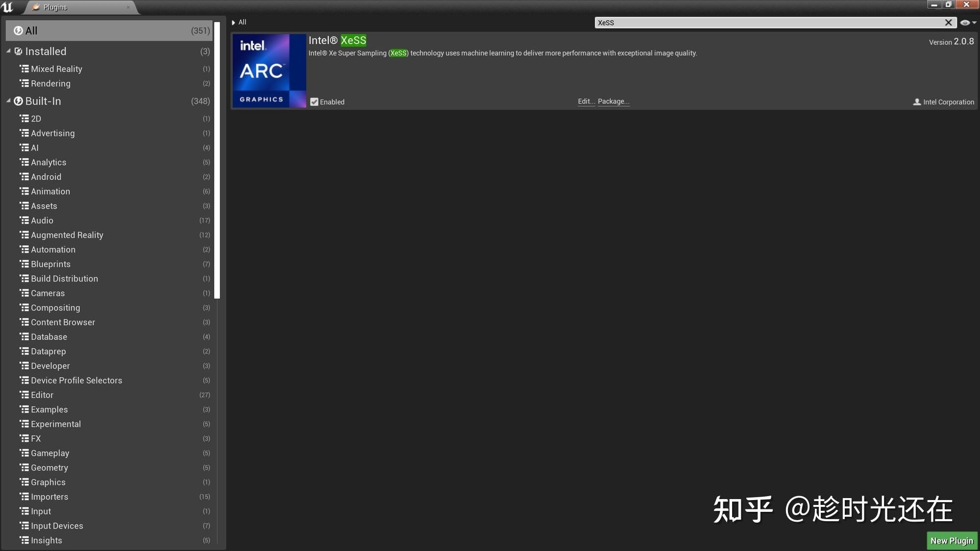Open the Rendering category under Installed
Image resolution: width=980 pixels, height=551 pixels.
(x=50, y=83)
